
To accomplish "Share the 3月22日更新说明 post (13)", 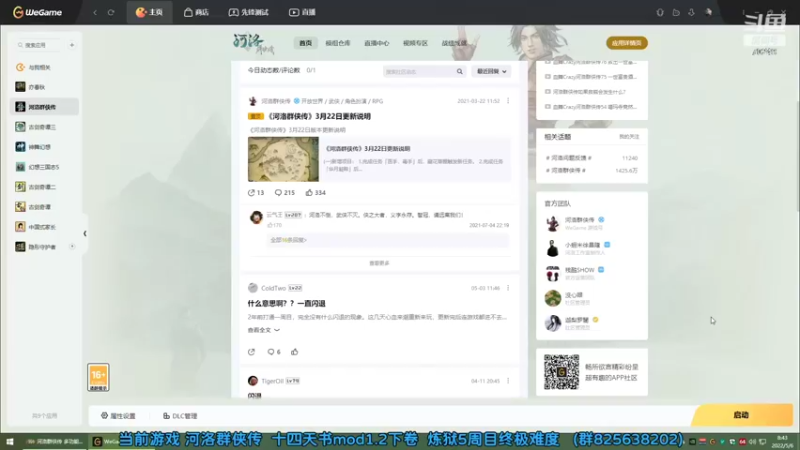I will pos(256,192).
